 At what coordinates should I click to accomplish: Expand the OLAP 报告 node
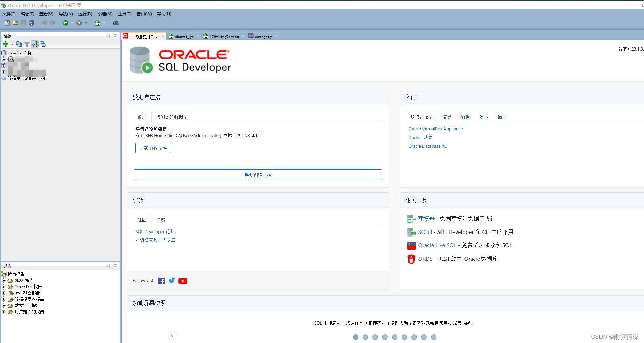(x=4, y=280)
